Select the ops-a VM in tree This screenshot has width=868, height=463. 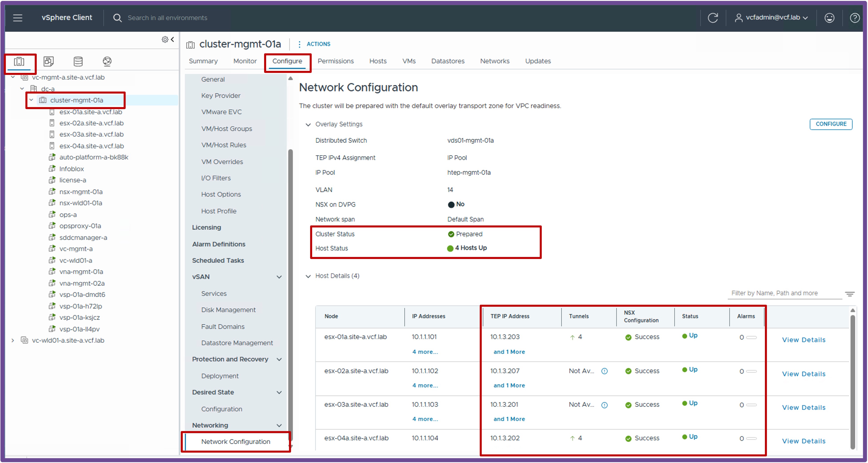pyautogui.click(x=68, y=215)
